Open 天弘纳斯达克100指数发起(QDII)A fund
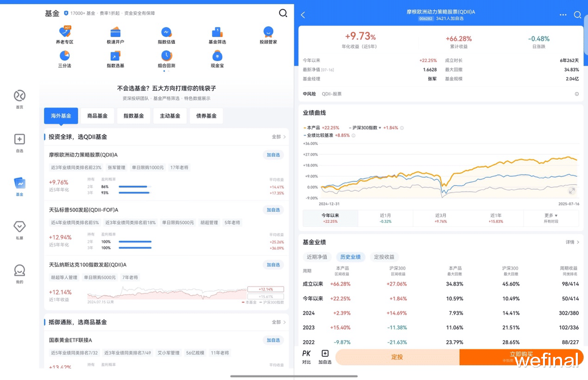The image size is (588, 380). pyautogui.click(x=88, y=265)
